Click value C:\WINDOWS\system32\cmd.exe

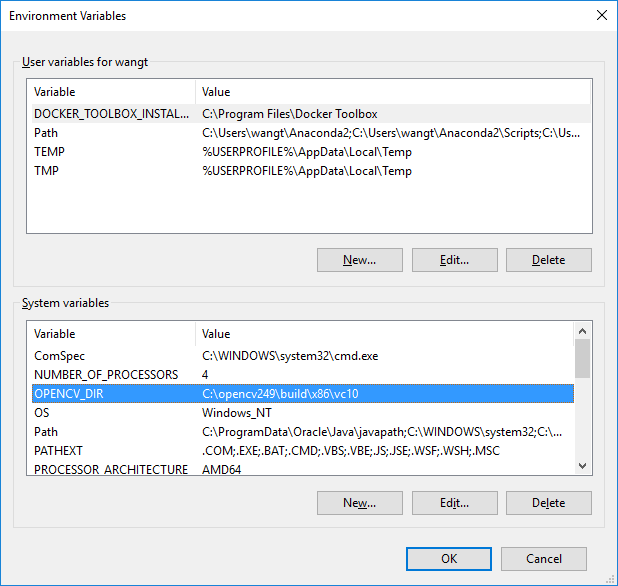[x=290, y=356]
